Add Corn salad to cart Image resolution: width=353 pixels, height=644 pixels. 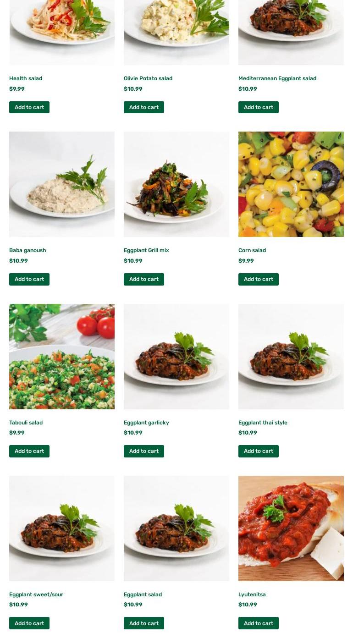(259, 279)
